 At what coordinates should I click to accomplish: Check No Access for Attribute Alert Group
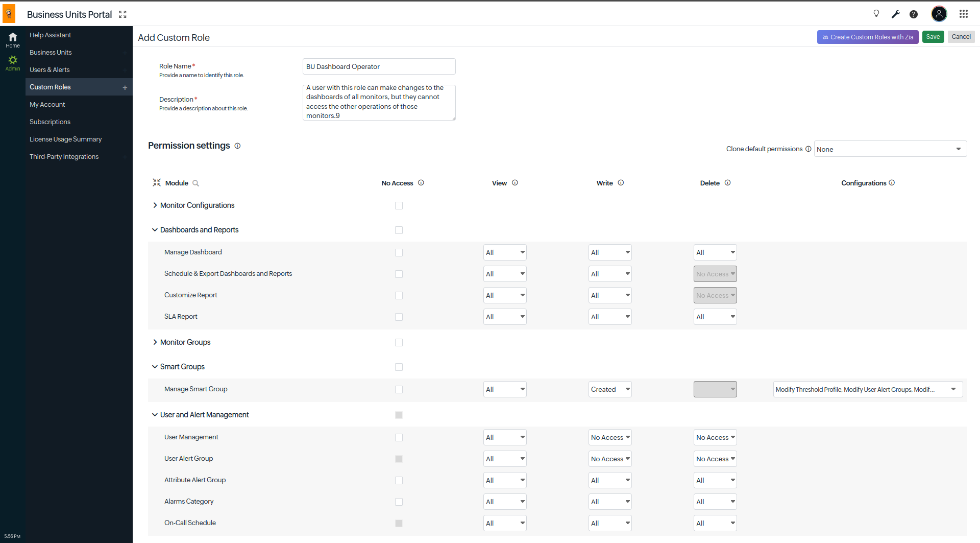[x=399, y=480]
